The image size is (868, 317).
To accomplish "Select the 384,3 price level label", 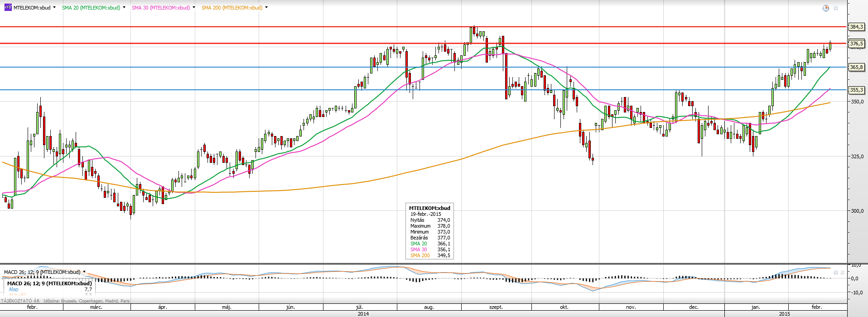I will coord(856,27).
